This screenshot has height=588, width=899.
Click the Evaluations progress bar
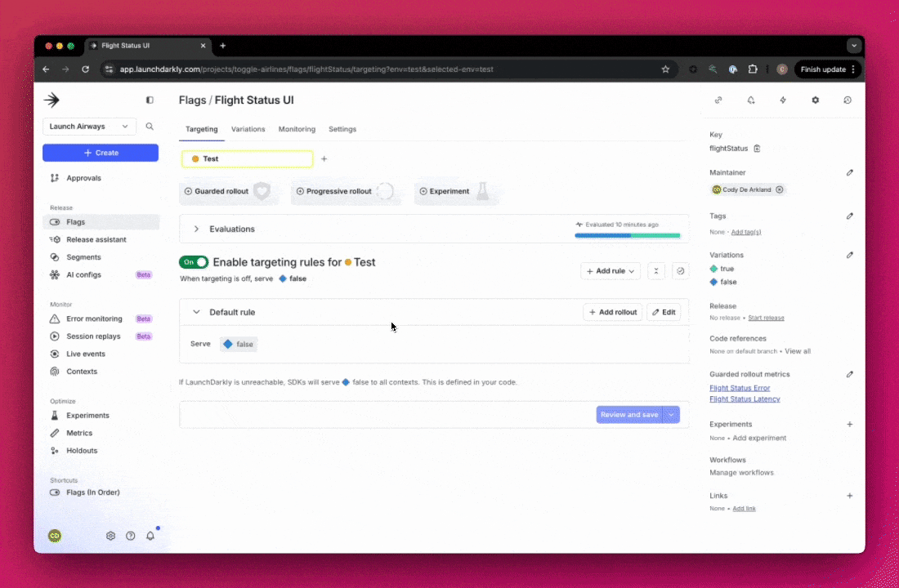(x=627, y=235)
